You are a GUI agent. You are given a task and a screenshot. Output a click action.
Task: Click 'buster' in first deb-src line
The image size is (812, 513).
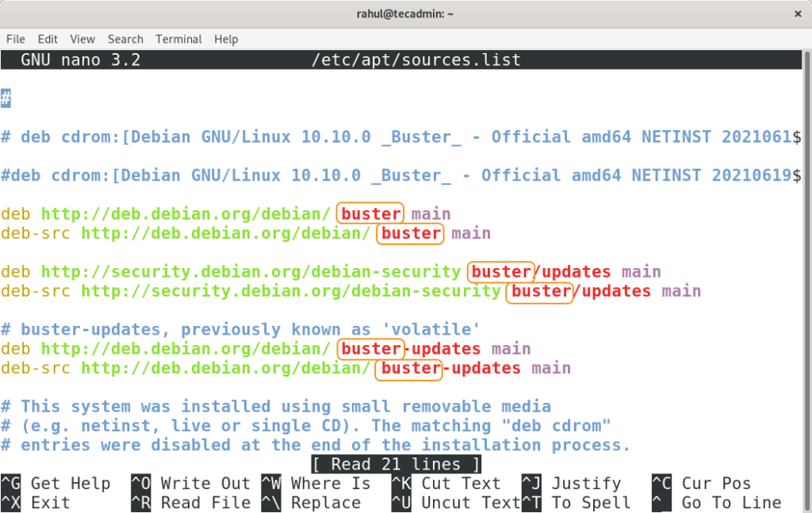[x=410, y=233]
